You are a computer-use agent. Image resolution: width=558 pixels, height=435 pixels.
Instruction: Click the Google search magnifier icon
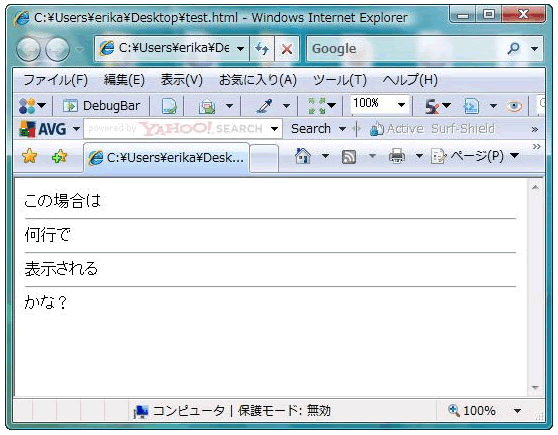513,48
